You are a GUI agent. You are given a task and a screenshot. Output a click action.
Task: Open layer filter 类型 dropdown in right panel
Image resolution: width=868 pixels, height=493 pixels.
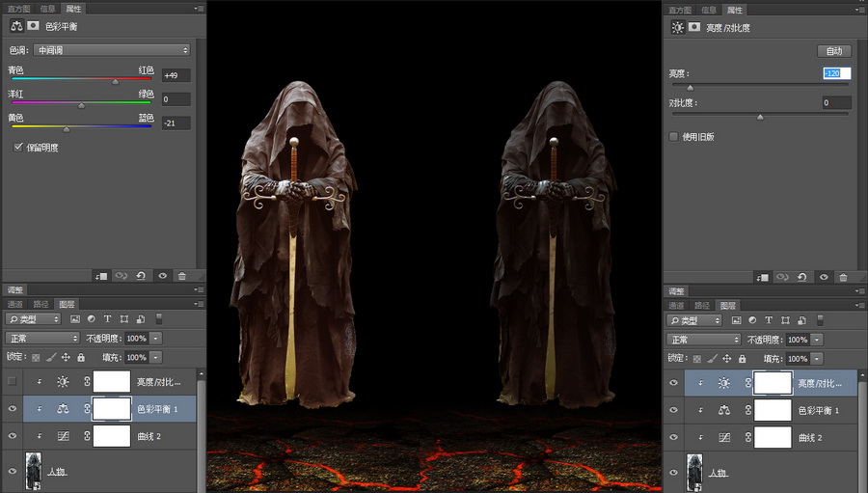click(x=694, y=320)
